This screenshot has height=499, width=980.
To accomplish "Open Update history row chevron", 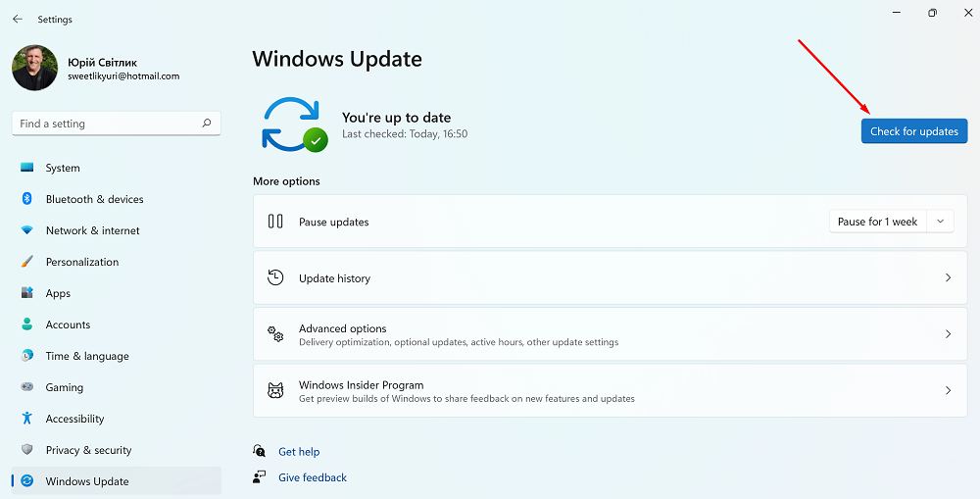I will pos(948,278).
